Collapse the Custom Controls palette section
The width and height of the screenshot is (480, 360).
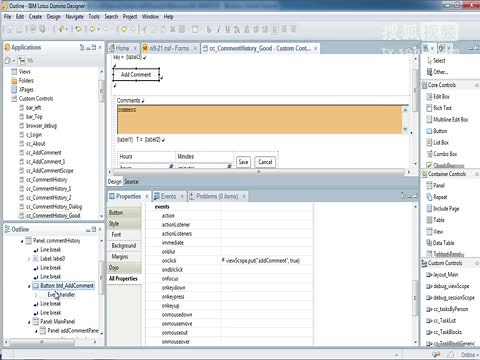476,263
